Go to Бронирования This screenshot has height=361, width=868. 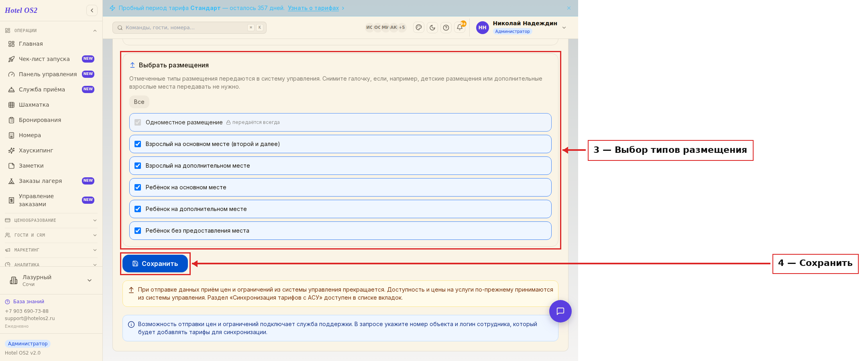click(51, 120)
